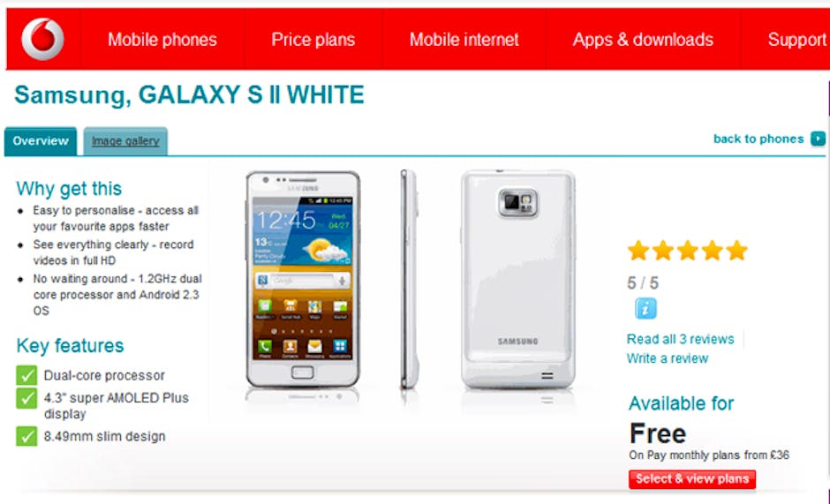Viewport: 830px width, 504px height.
Task: Click the checkmark beside 8.49mm slim design
Action: click(x=26, y=436)
